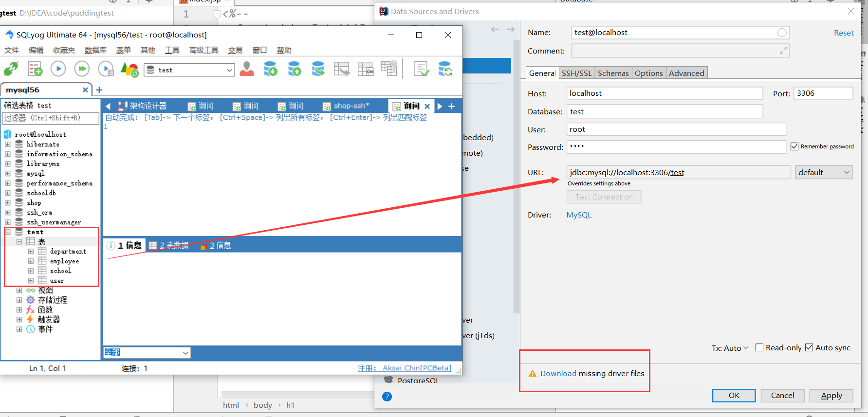868x417 pixels.
Task: Click the new connection plug icon in SQLyog toolbar
Action: (x=11, y=69)
